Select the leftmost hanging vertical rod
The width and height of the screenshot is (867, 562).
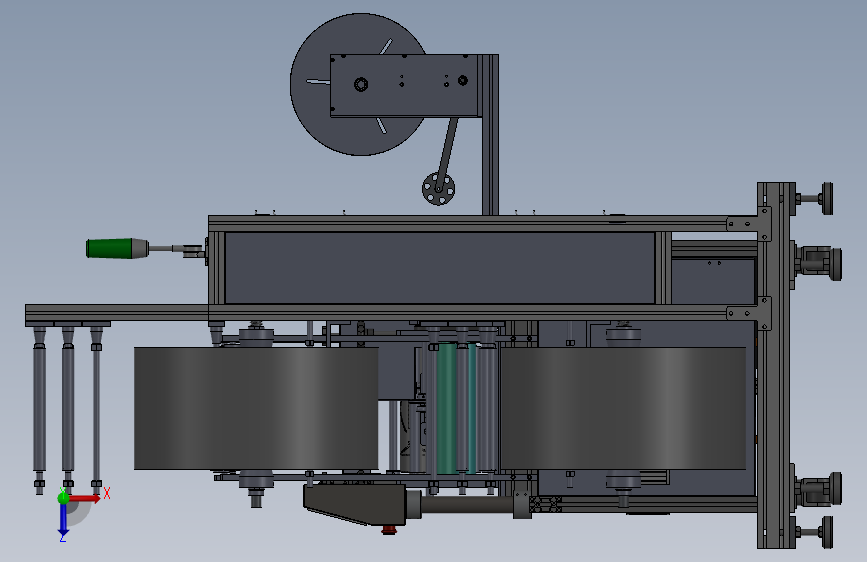pos(39,409)
